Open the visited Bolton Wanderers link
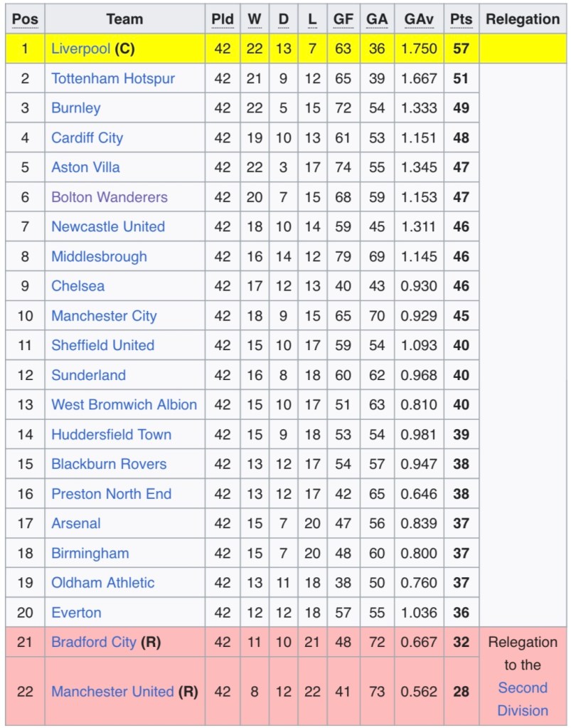The width and height of the screenshot is (571, 728). pos(109,197)
